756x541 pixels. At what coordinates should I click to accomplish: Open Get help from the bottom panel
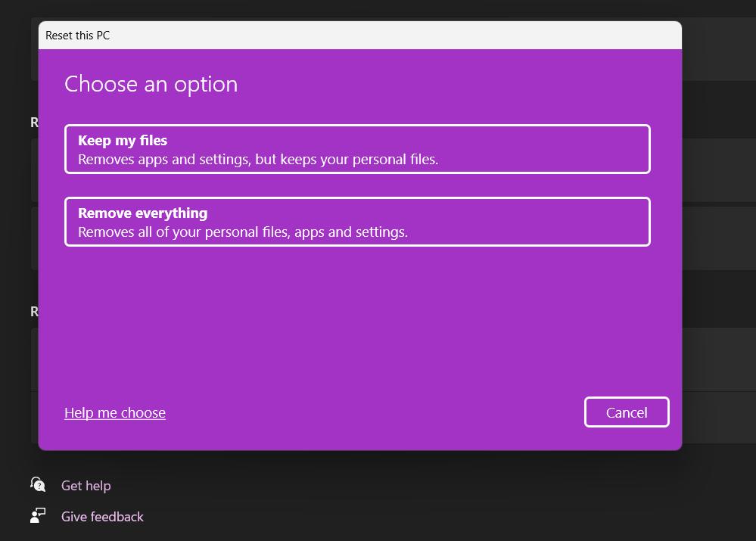pos(86,485)
